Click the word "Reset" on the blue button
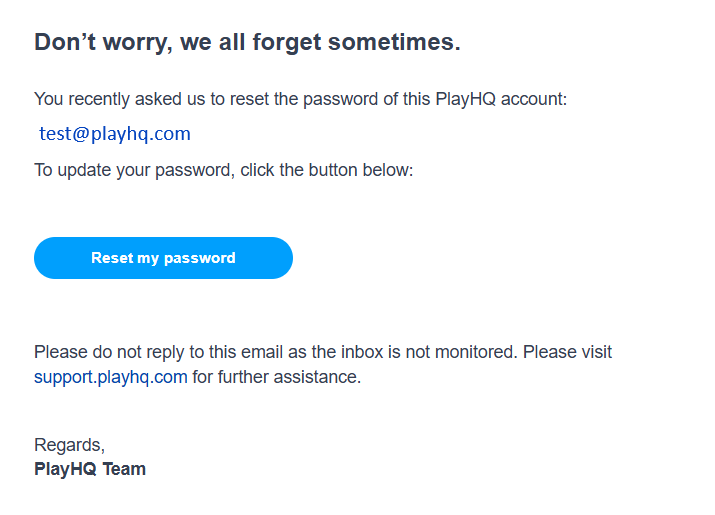 click(112, 258)
